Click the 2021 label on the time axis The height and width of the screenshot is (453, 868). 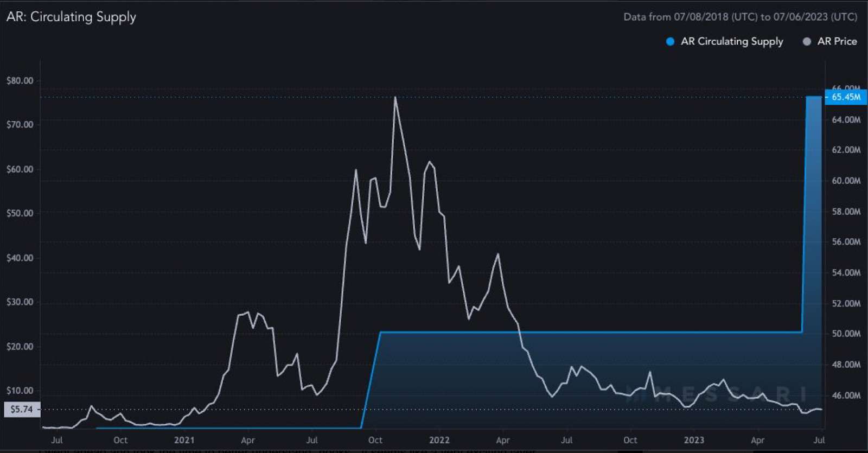click(184, 440)
